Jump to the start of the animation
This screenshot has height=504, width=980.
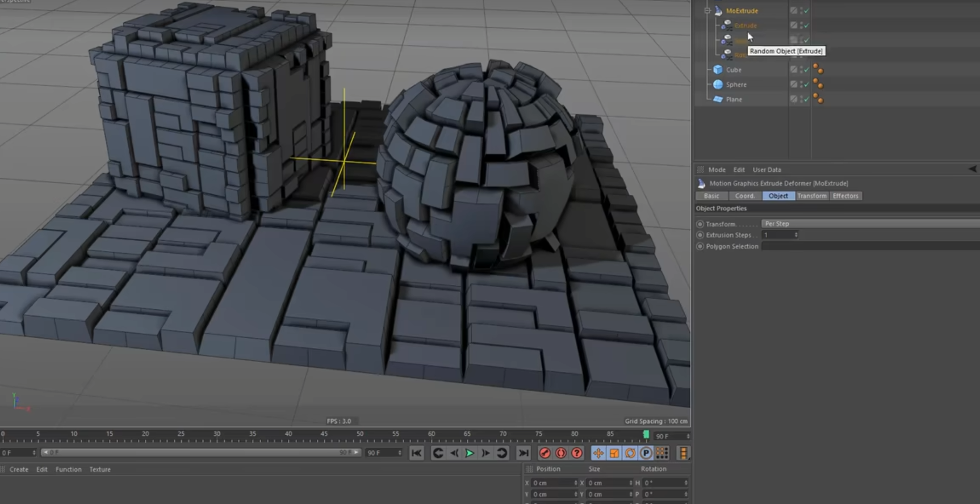(416, 453)
